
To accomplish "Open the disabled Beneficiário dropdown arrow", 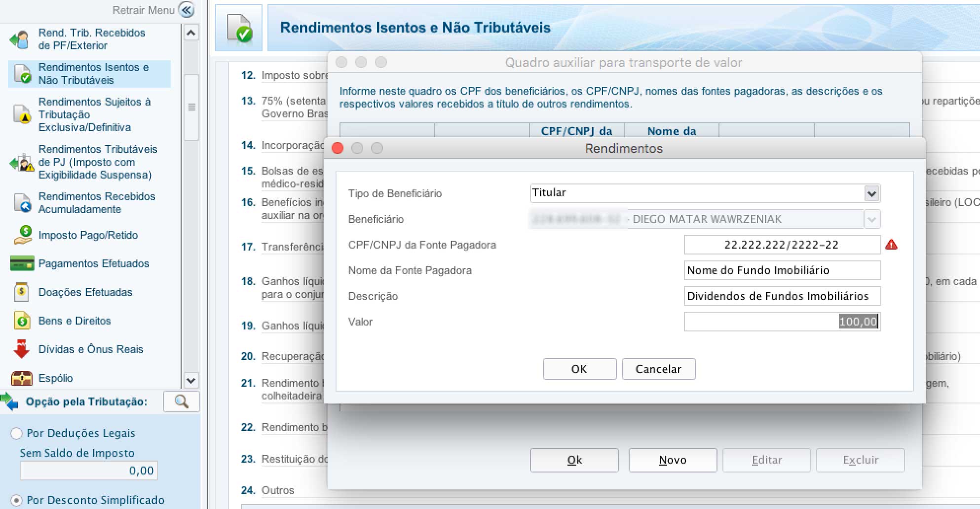I will click(872, 219).
